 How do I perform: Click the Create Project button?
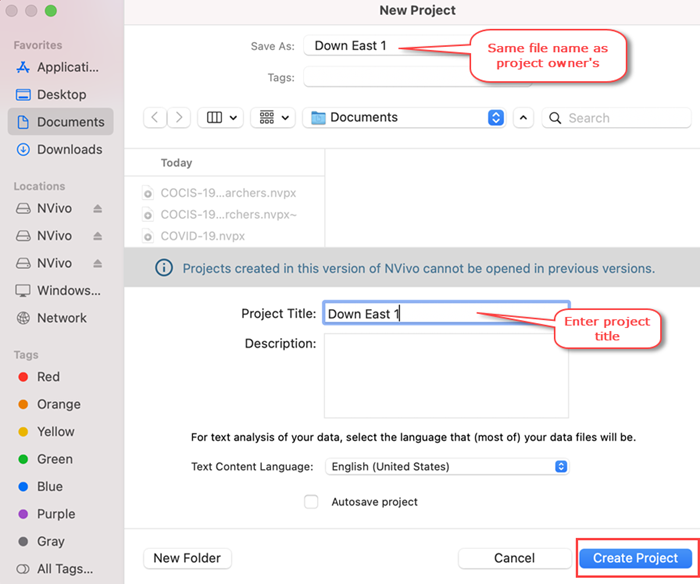pyautogui.click(x=636, y=558)
